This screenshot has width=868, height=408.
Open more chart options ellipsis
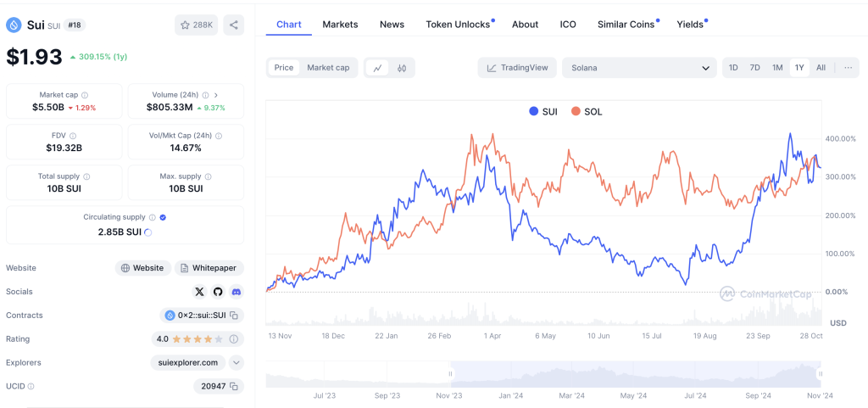848,68
